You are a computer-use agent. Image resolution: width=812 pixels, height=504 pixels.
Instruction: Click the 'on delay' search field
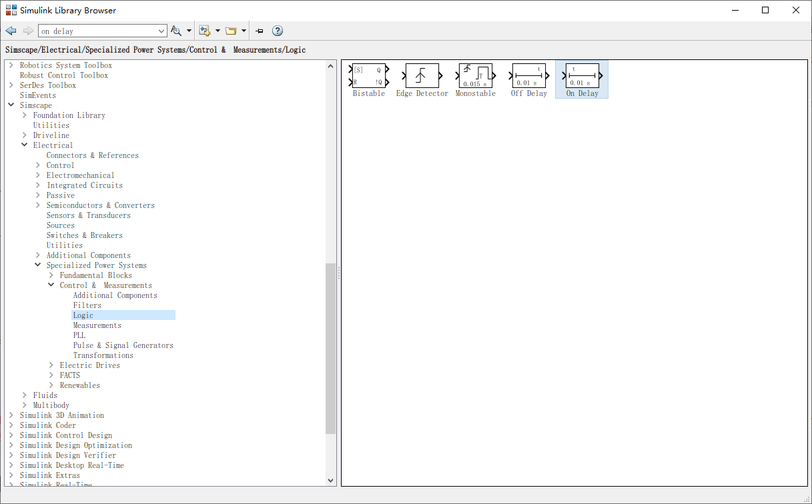[x=97, y=31]
